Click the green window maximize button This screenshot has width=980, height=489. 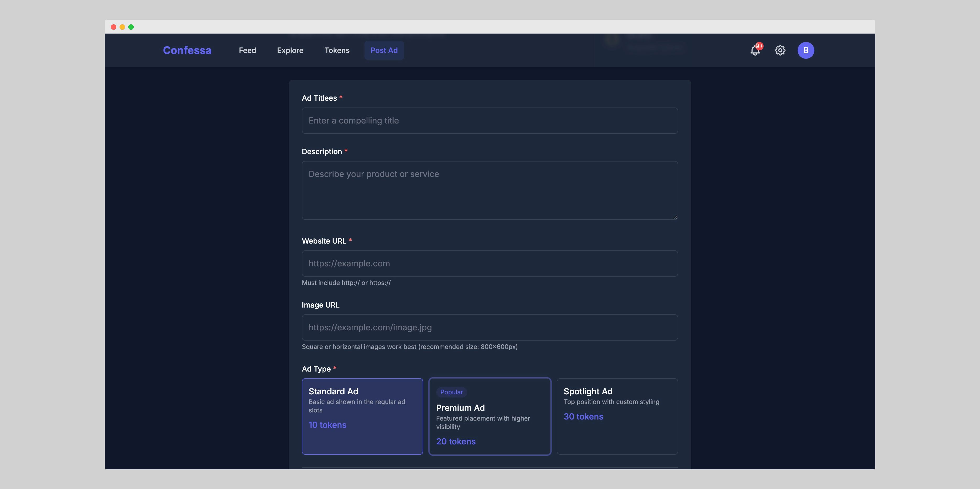coord(131,27)
